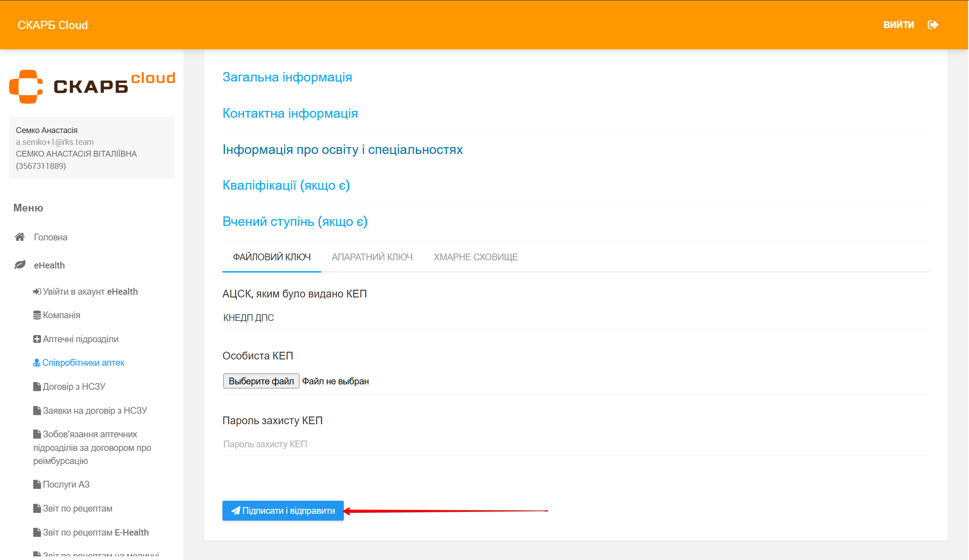
Task: Focus the Пароль захисту КЕП field
Action: pyautogui.click(x=575, y=444)
